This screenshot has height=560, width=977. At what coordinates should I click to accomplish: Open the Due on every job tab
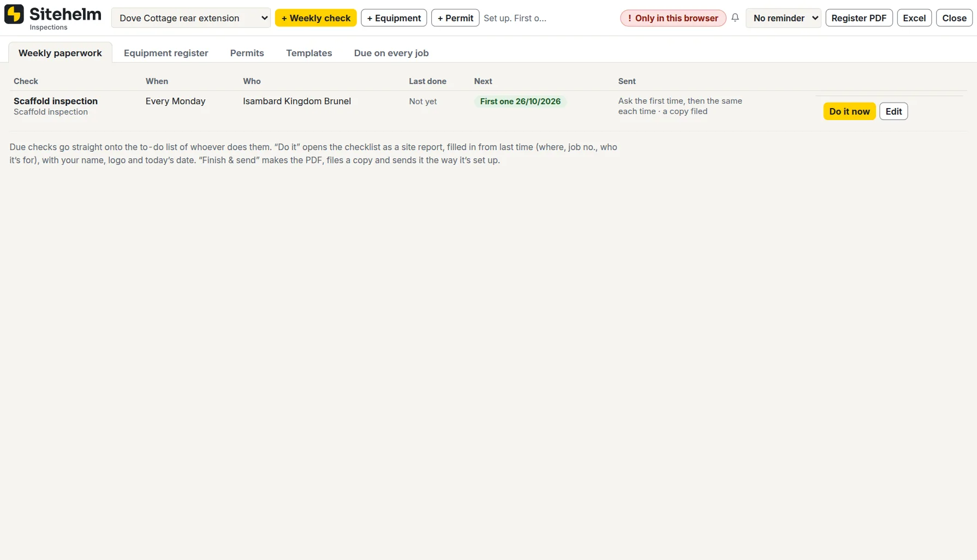[391, 53]
